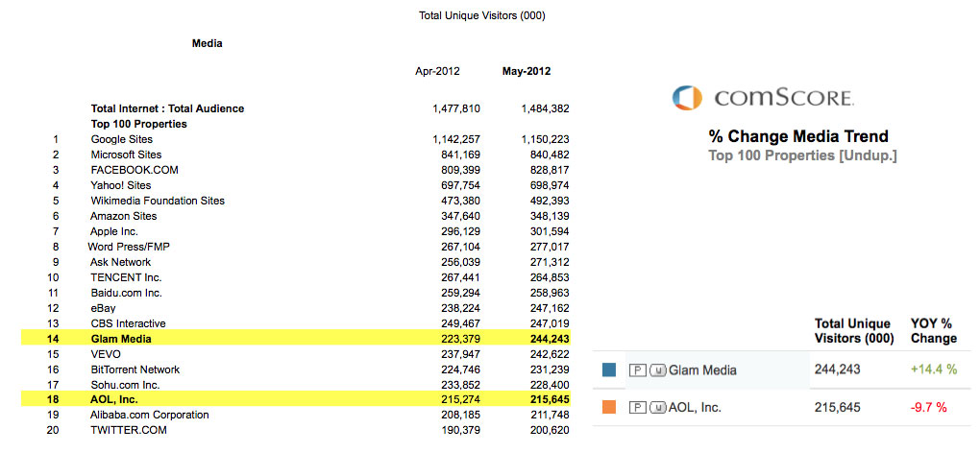Click the gray 'Top 100 Properties [Undup.]' subtitle

[803, 155]
